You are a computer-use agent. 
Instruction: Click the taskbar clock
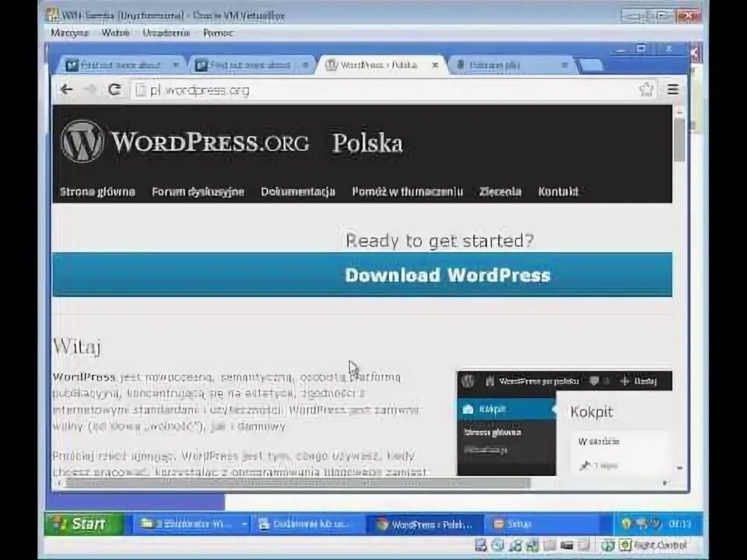(x=679, y=523)
